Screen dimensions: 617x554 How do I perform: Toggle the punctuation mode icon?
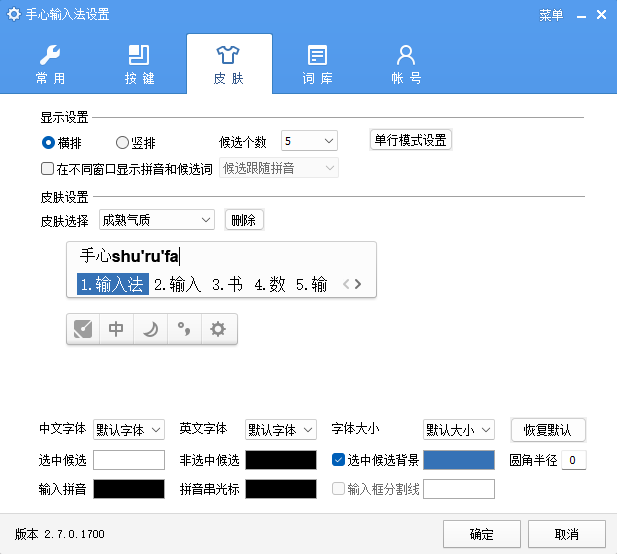point(184,329)
